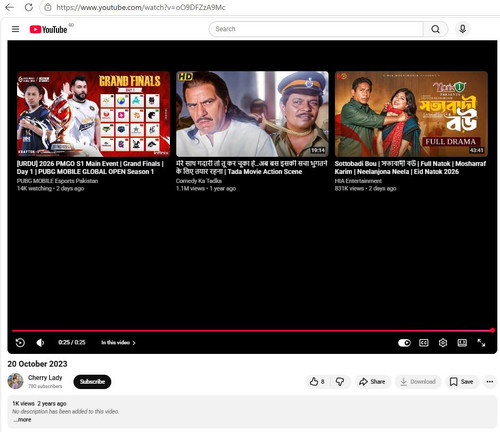The height and width of the screenshot is (432, 500).
Task: Seek on the red video progress bar
Action: [x=252, y=331]
